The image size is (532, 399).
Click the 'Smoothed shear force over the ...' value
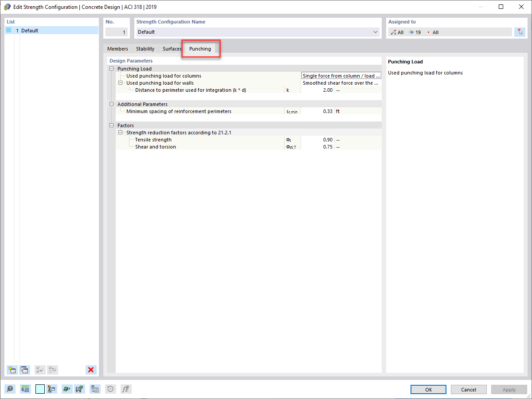click(x=341, y=83)
